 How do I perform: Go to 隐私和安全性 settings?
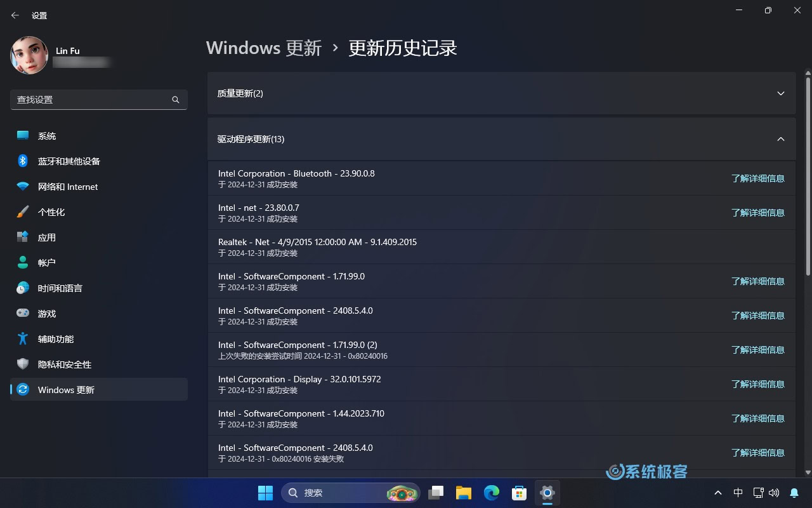point(99,364)
